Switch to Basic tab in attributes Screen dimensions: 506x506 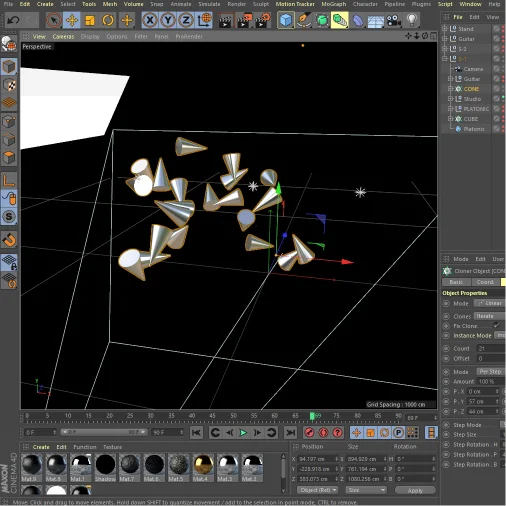[x=456, y=282]
